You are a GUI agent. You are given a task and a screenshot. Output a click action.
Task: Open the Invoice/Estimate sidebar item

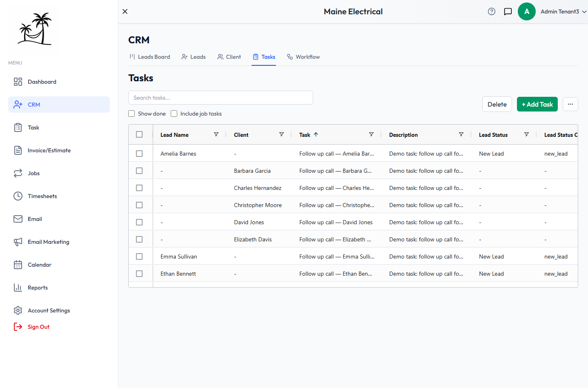coord(59,150)
